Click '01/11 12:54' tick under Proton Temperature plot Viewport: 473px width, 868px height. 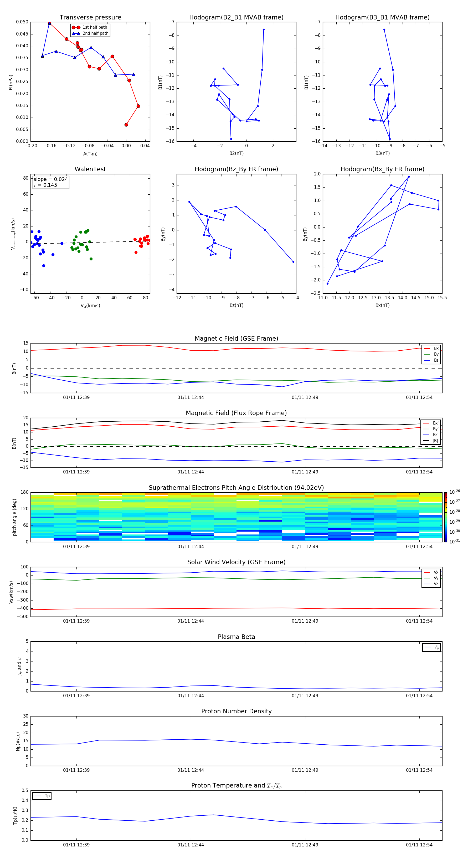419,845
